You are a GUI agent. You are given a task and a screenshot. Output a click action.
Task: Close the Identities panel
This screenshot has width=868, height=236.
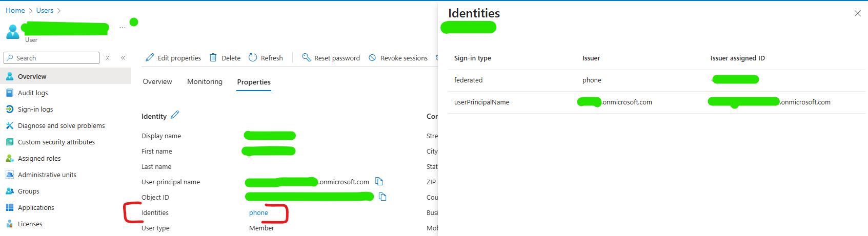pyautogui.click(x=857, y=13)
